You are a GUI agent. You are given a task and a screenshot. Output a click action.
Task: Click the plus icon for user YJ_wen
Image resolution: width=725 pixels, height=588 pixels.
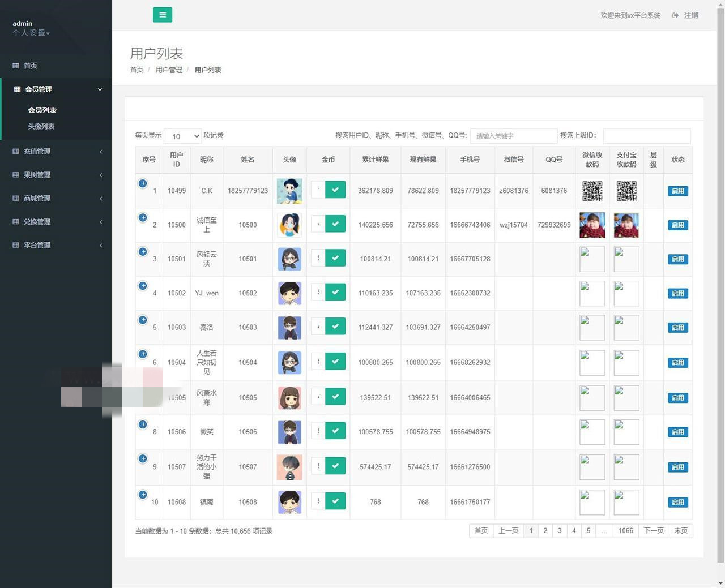click(143, 286)
